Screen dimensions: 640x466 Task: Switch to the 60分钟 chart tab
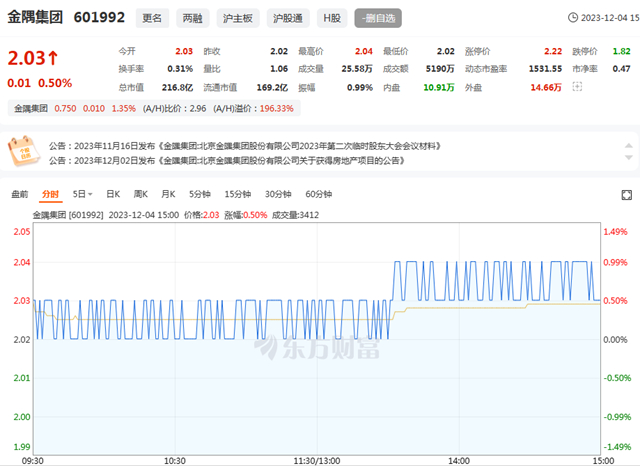318,194
